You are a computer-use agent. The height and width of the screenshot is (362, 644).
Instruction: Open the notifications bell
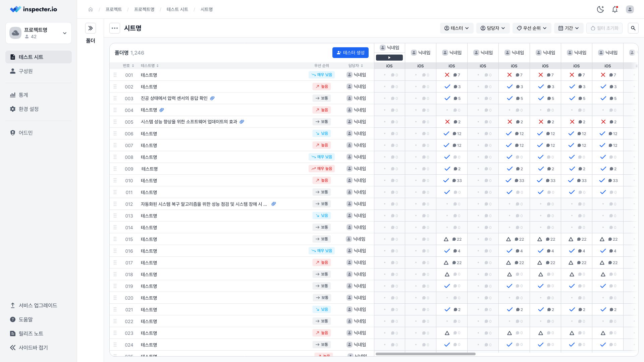(x=615, y=9)
